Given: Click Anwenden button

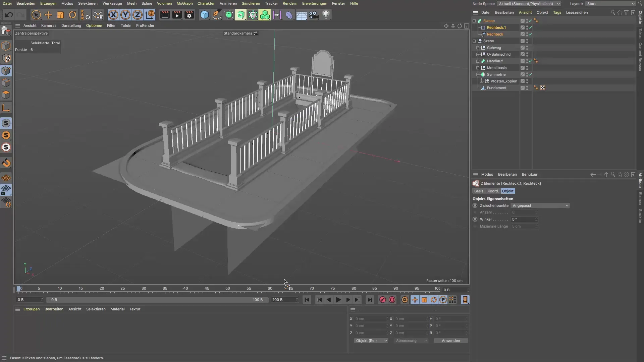Looking at the screenshot, I should pos(451,341).
